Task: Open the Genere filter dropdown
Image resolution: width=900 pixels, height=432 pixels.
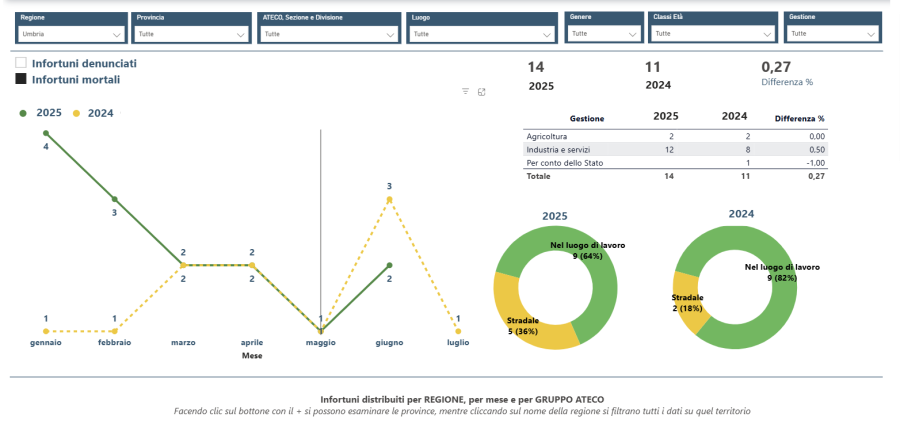Action: [604, 33]
